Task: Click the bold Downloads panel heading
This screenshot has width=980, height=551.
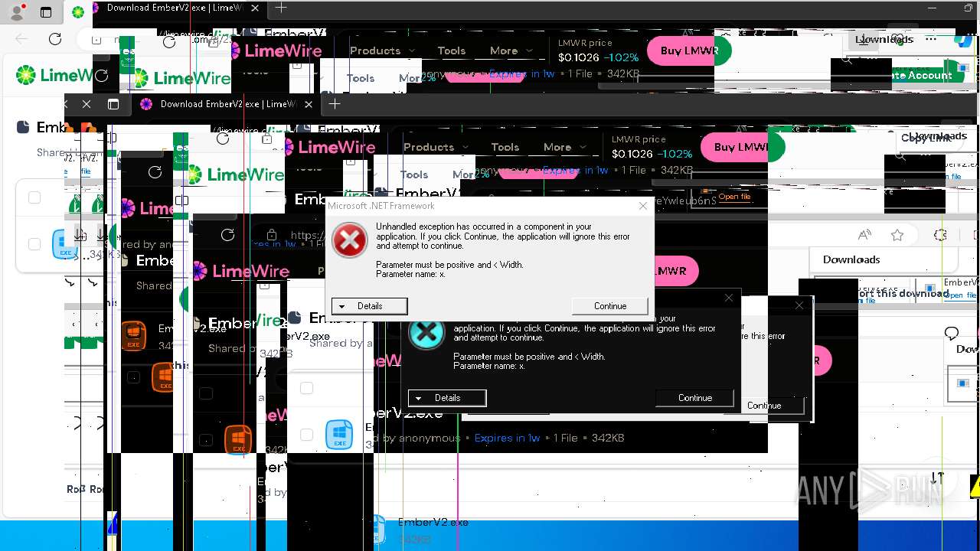Action: tap(851, 259)
